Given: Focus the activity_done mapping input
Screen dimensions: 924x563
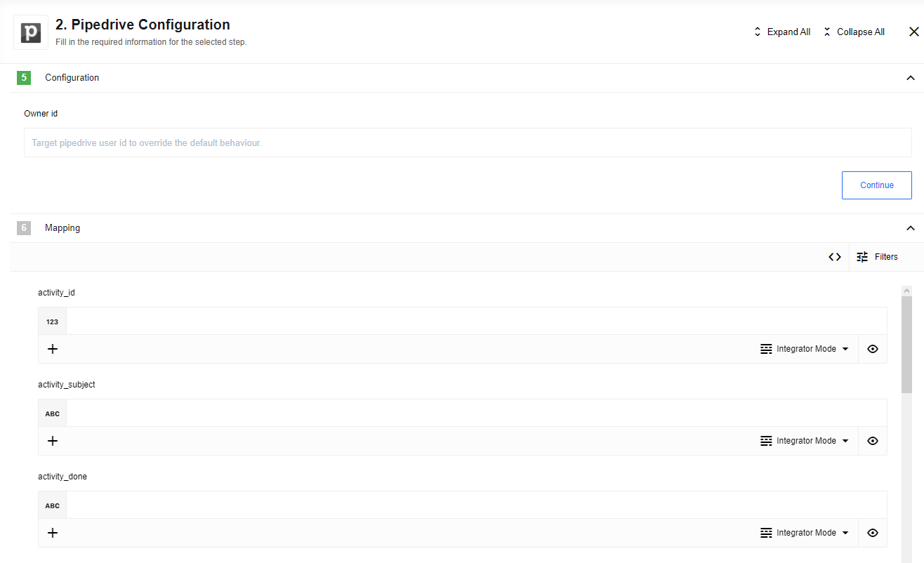Looking at the screenshot, I should 477,505.
